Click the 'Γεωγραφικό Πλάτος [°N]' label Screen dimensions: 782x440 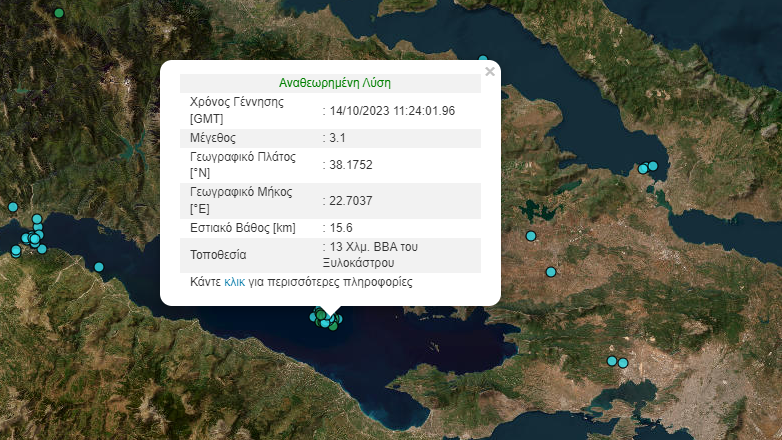(x=243, y=165)
